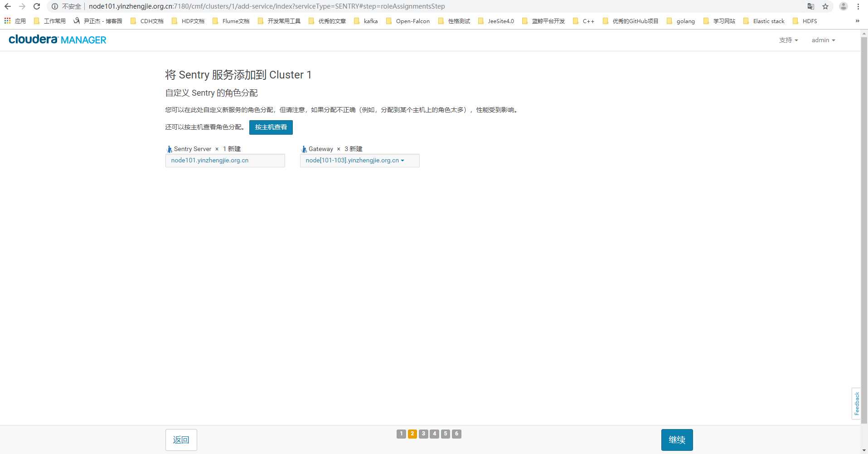
Task: Open the admin user dropdown
Action: (x=823, y=40)
